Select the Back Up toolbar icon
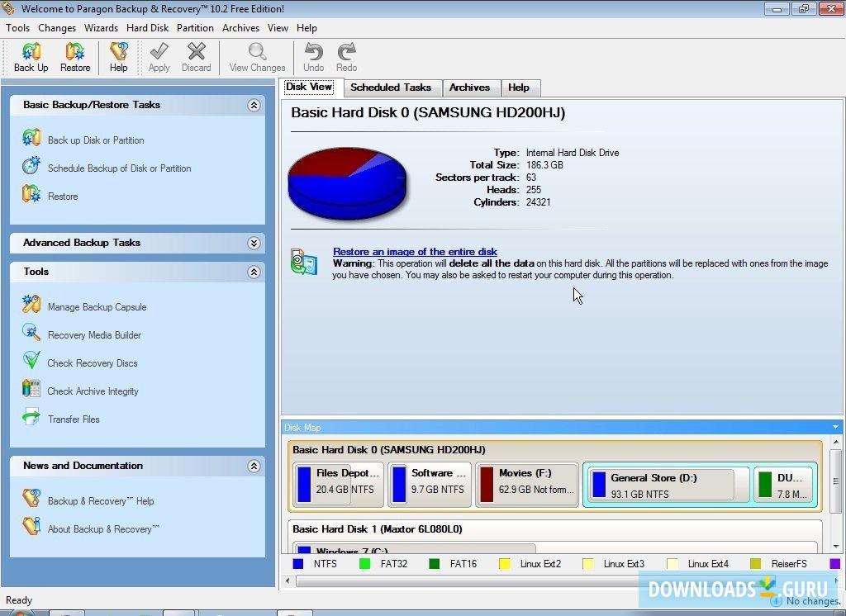The width and height of the screenshot is (846, 616). point(31,56)
